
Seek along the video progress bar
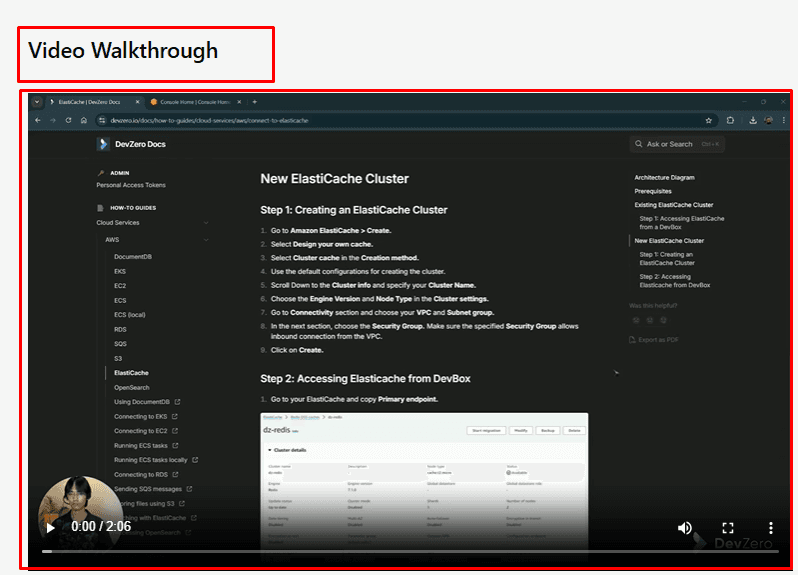410,551
